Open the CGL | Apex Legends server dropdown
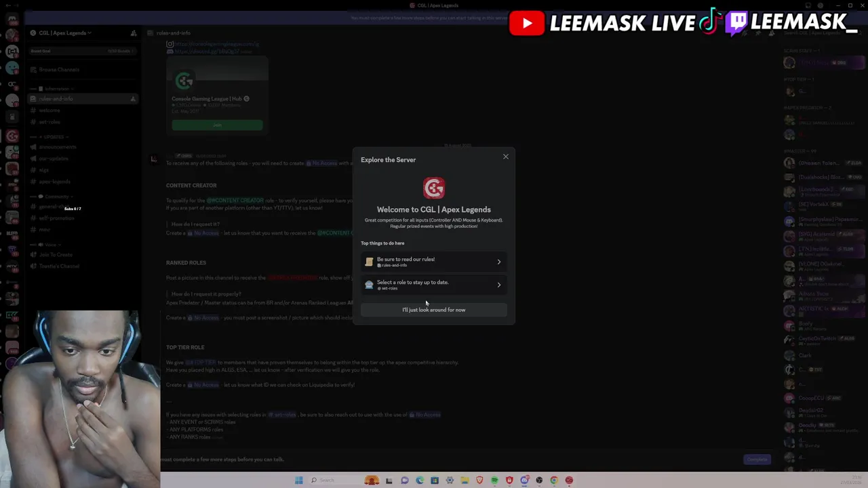This screenshot has width=868, height=488. pyautogui.click(x=64, y=33)
